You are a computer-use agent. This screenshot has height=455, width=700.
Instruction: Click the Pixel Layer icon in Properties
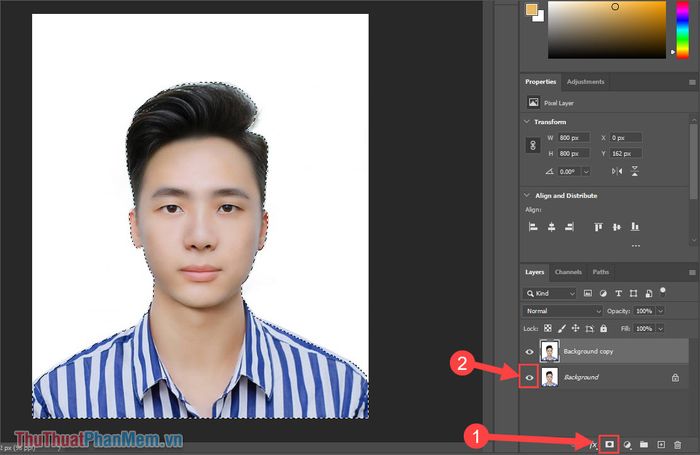tap(533, 103)
